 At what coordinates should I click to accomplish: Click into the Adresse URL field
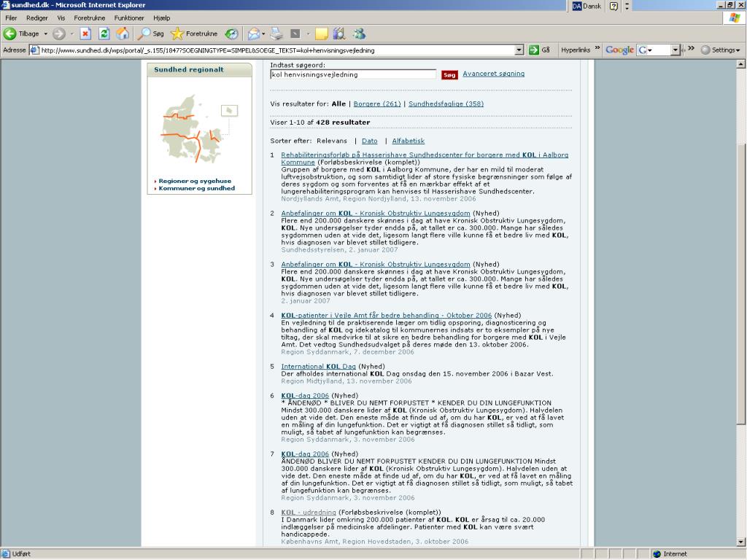point(277,50)
